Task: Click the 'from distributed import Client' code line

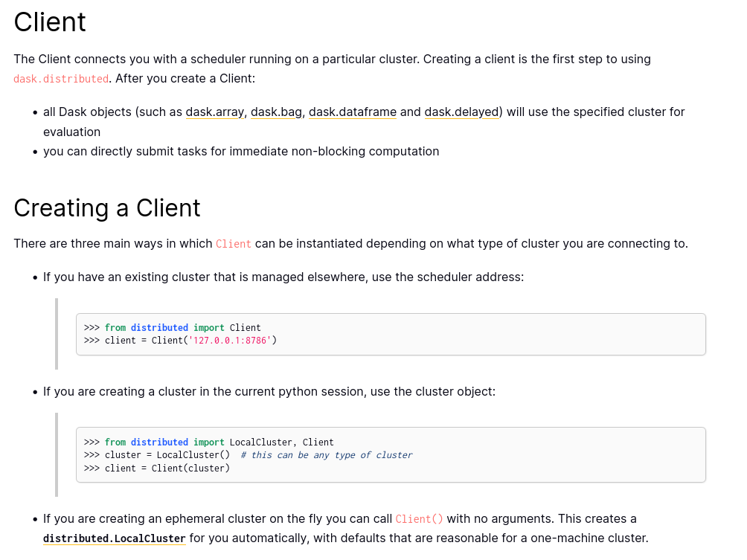Action: pos(173,328)
